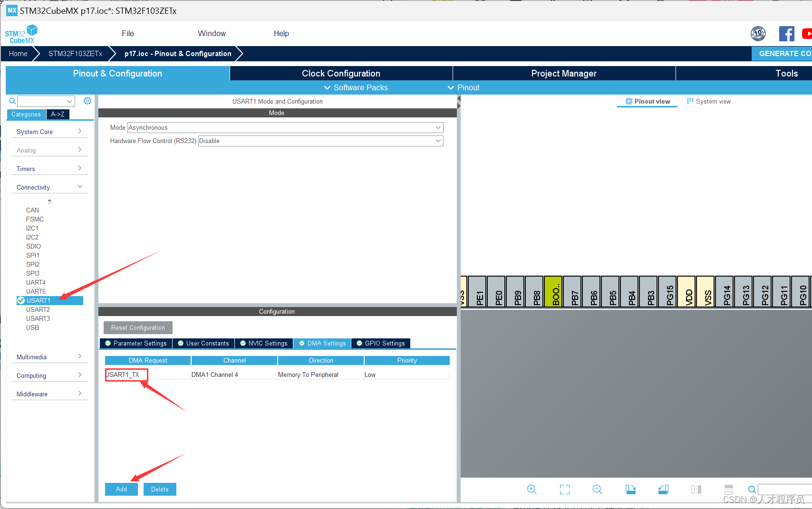Click the VDD pin on chip
812x509 pixels.
pyautogui.click(x=686, y=291)
